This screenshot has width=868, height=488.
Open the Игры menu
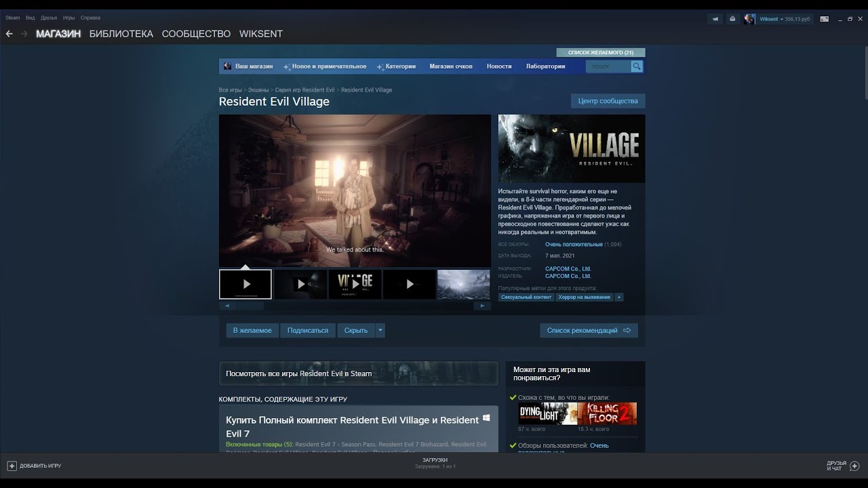coord(68,18)
